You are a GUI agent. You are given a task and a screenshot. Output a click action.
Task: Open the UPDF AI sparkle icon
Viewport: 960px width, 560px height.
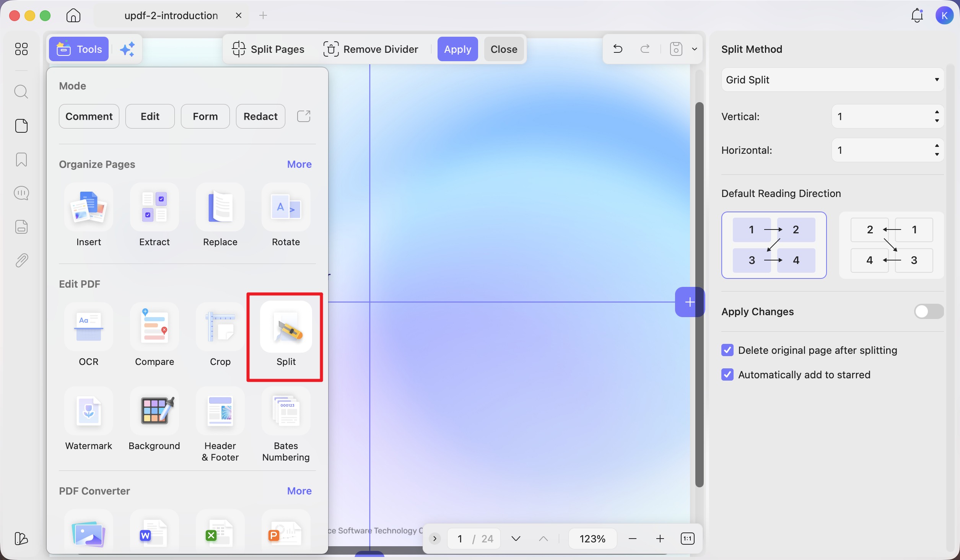pyautogui.click(x=127, y=49)
